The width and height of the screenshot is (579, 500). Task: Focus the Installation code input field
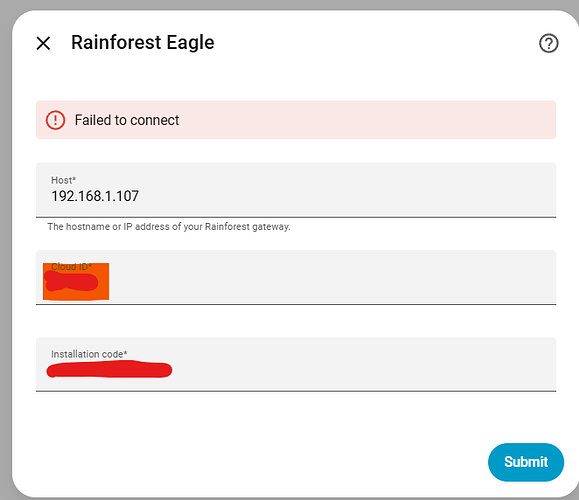296,364
